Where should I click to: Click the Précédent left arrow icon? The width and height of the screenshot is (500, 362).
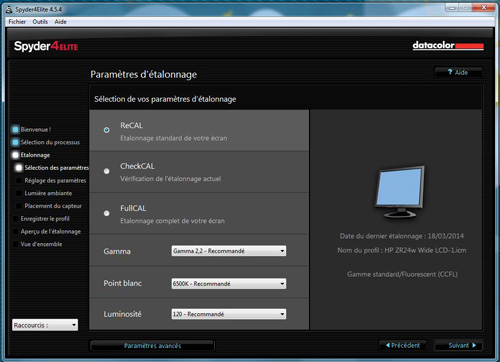tap(388, 345)
